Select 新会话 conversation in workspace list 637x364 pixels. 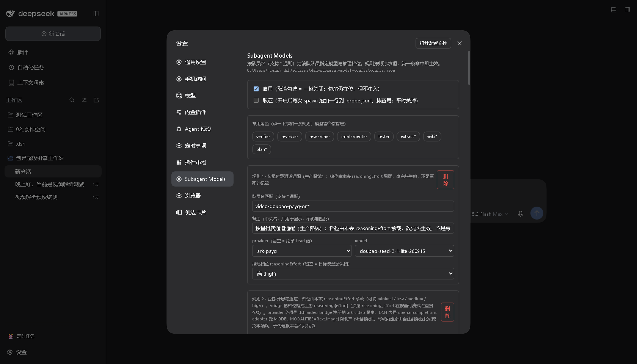(x=53, y=171)
